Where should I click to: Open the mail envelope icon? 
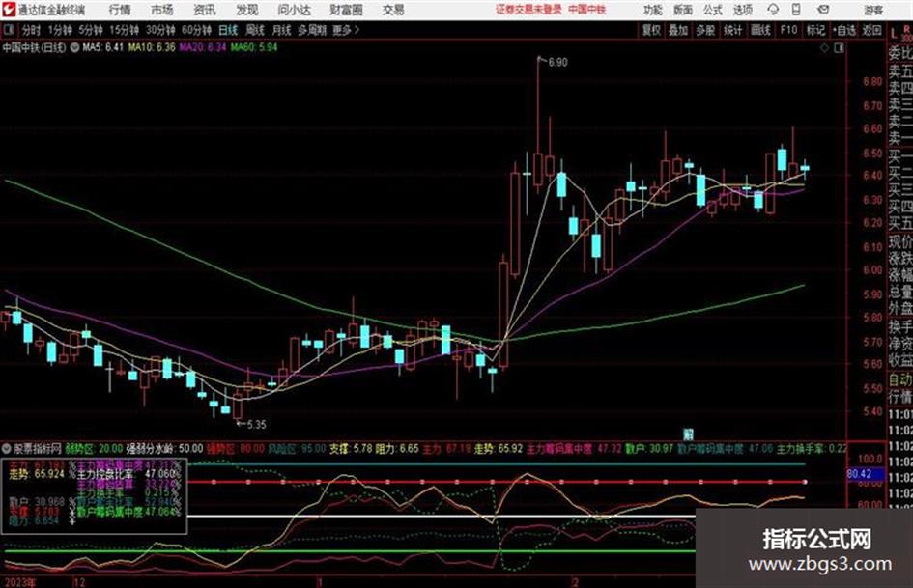click(x=823, y=10)
